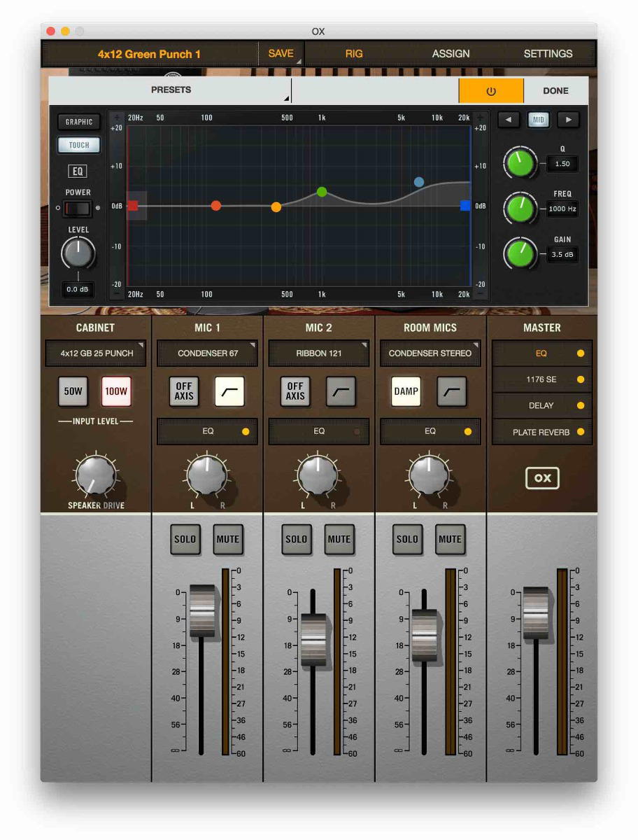Mute the MIC 1 channel

228,539
